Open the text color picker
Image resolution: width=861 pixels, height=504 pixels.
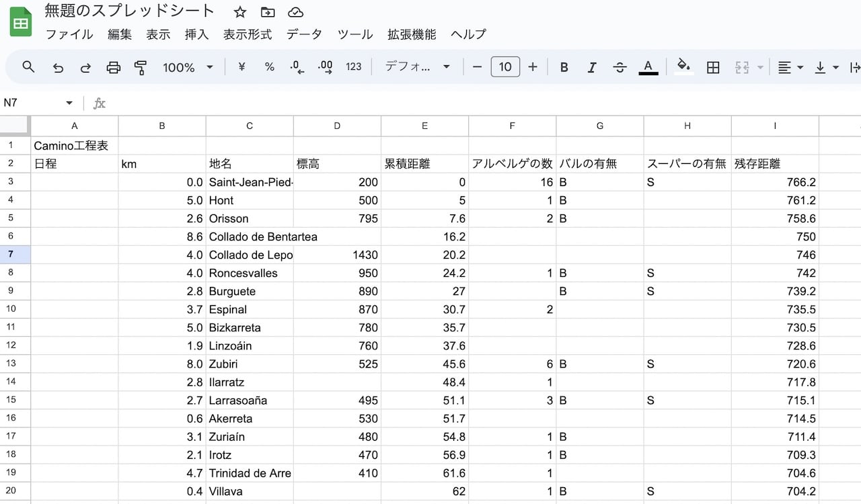coord(648,67)
